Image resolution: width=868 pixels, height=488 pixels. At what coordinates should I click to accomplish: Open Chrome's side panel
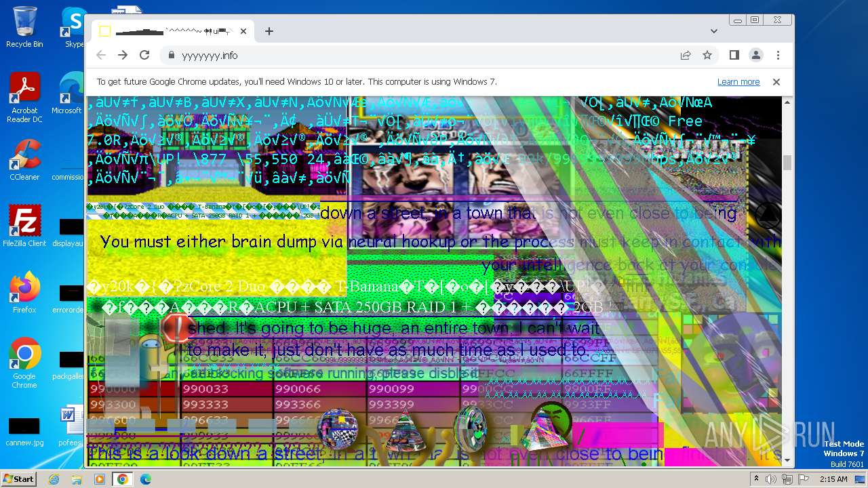[734, 55]
